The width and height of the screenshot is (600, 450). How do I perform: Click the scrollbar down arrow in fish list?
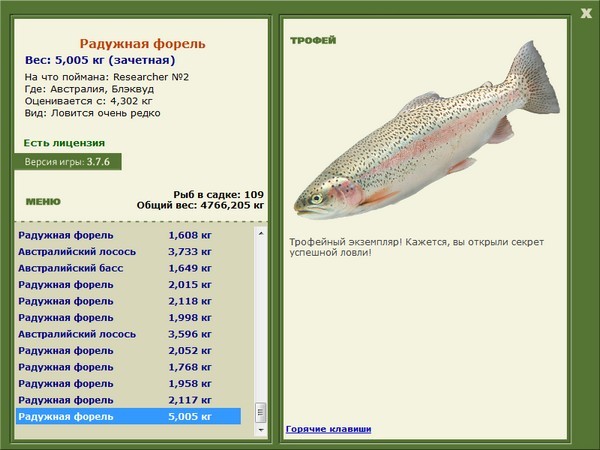point(261,430)
